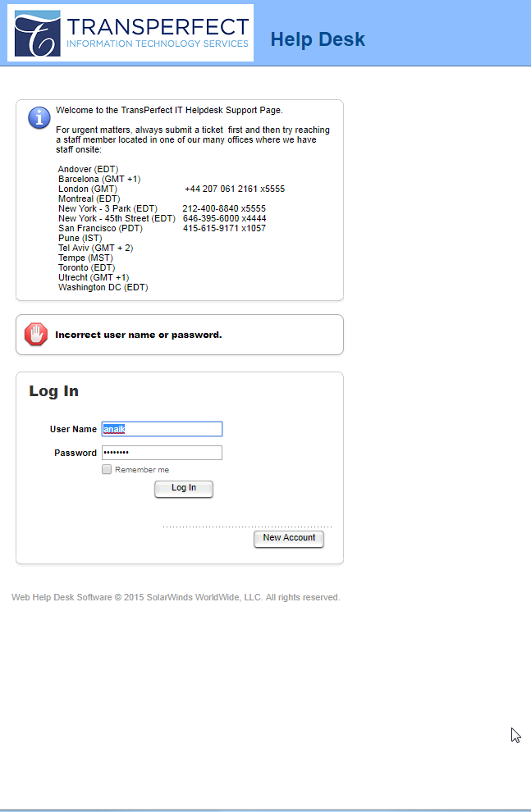Click New York - 3 Park (EDT) entry
Viewport: 531px width, 812px height.
click(108, 208)
